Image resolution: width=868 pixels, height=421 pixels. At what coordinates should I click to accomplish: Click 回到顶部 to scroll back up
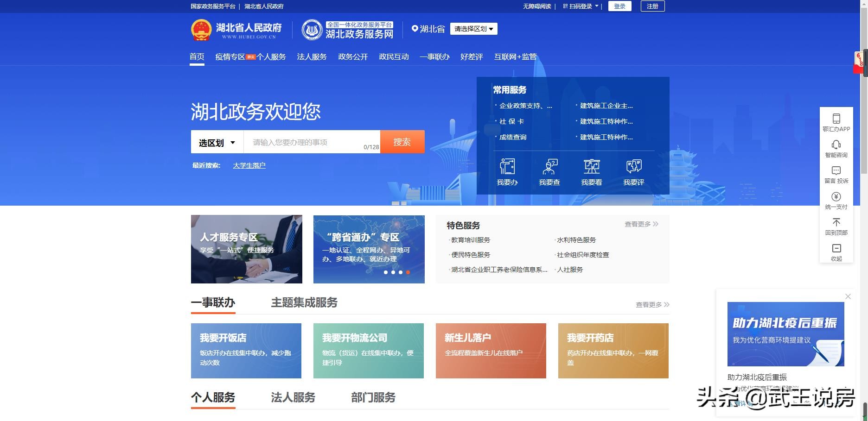836,226
